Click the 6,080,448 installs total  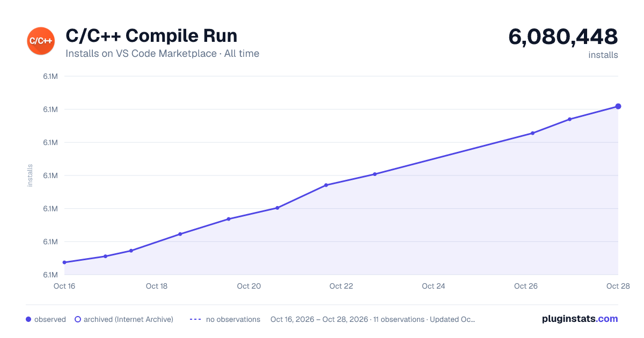click(x=563, y=37)
